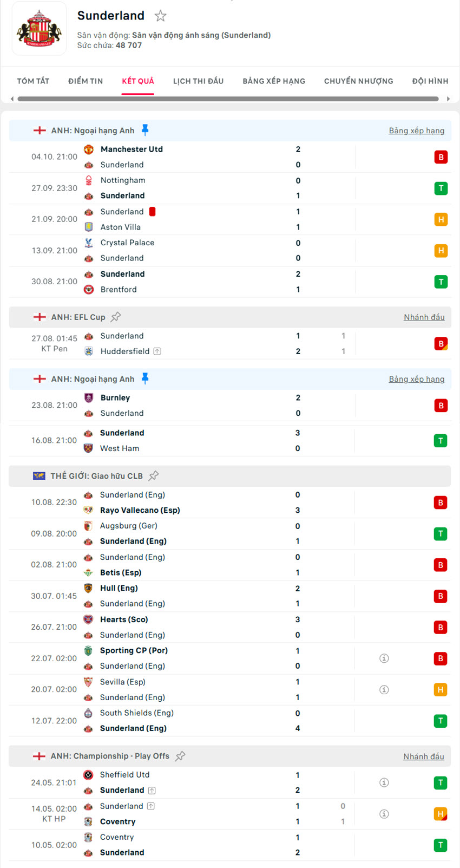Open info icon for Sevilla match
Viewport: 460px width, 868px height.
pyautogui.click(x=384, y=689)
